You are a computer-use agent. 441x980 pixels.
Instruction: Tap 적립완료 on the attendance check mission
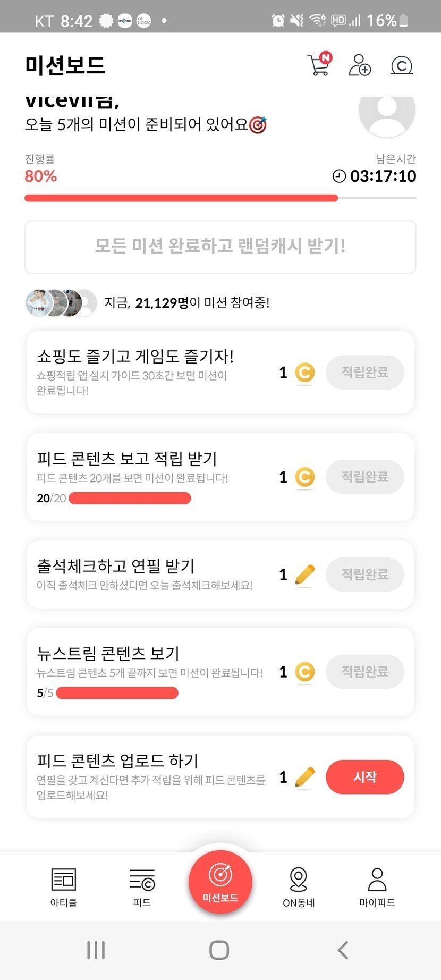click(x=364, y=575)
